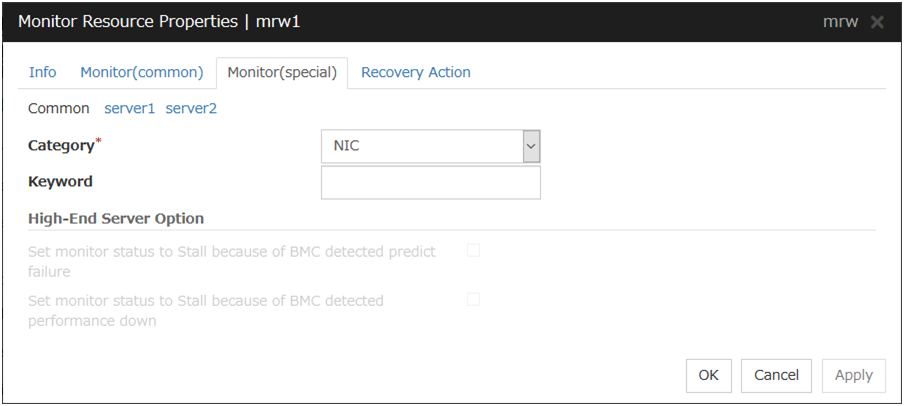Switch to the Info tab
Screen dimensions: 904x406
pos(43,72)
